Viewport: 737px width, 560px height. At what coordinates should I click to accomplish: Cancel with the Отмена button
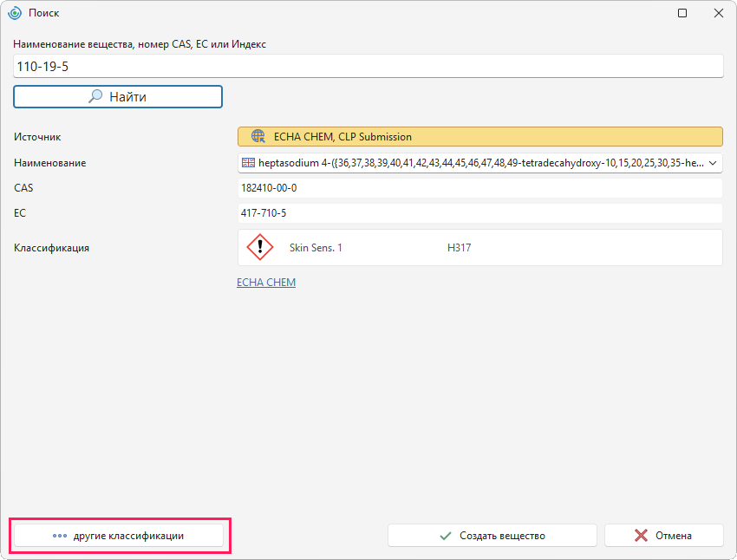663,536
